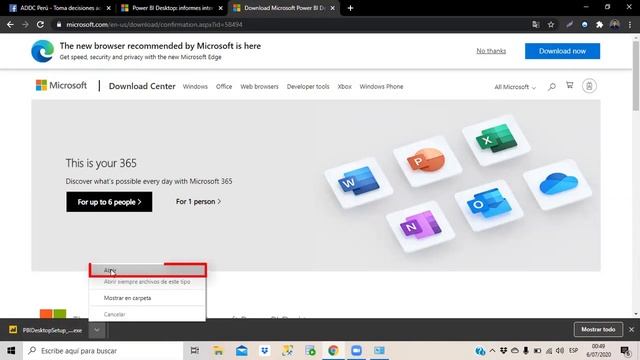Open the shopping cart icon

point(569,85)
